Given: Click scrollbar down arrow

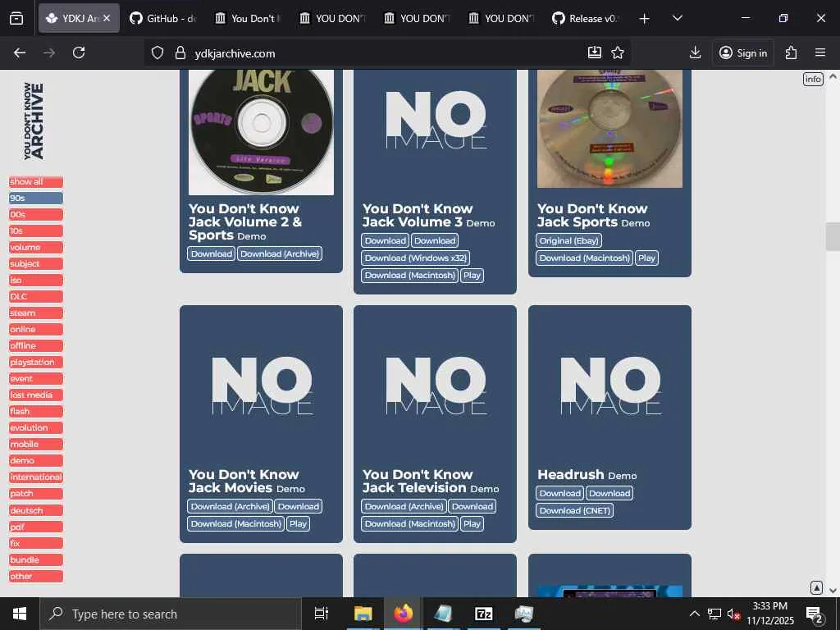Looking at the screenshot, I should click(x=833, y=591).
